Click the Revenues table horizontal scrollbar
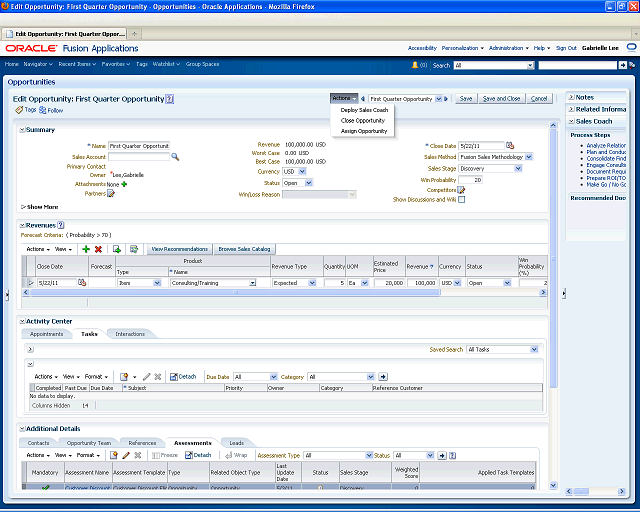The image size is (640, 512). pos(235,292)
